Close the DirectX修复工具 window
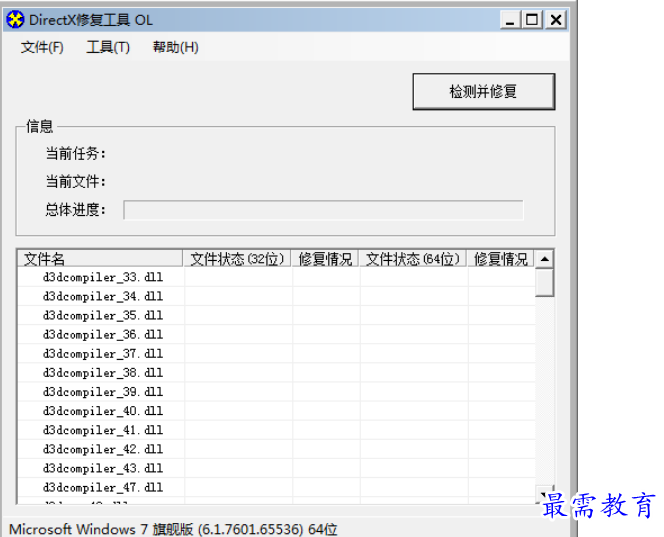 pos(556,20)
